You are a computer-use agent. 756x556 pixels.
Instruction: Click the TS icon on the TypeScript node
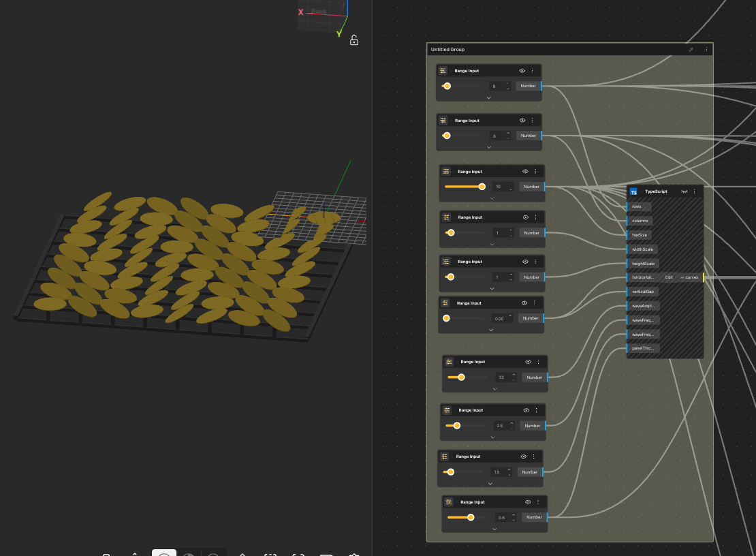pyautogui.click(x=634, y=191)
